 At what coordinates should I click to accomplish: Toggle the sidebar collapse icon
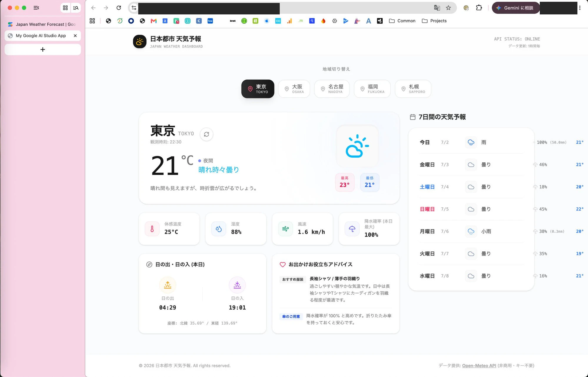pos(36,8)
